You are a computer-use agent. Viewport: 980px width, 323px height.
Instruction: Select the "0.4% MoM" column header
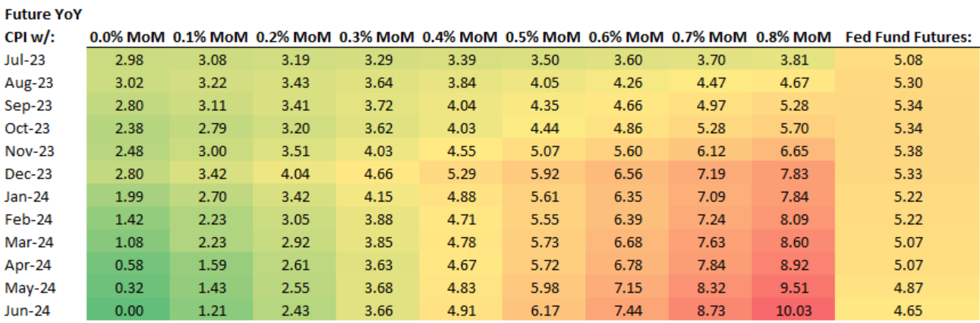[x=460, y=36]
